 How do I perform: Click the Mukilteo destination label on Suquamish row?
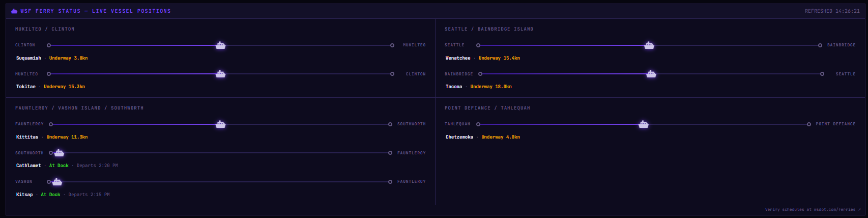tap(414, 45)
